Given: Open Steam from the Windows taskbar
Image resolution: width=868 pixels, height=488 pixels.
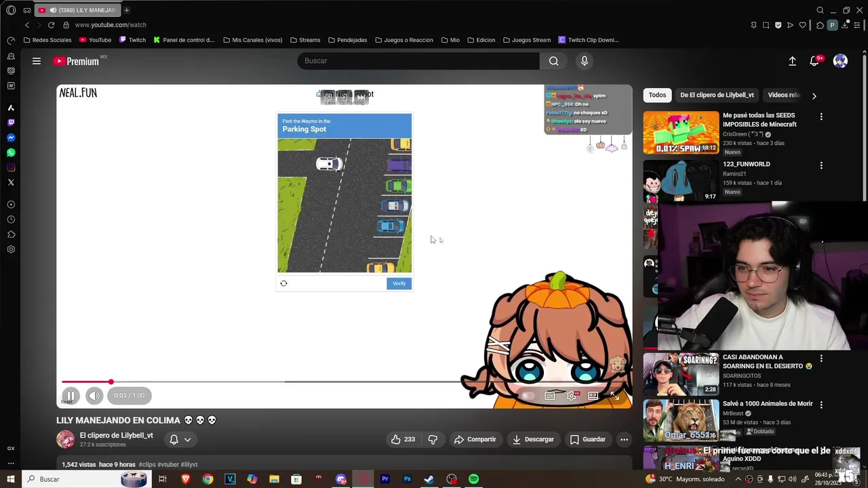Looking at the screenshot, I should 429,479.
